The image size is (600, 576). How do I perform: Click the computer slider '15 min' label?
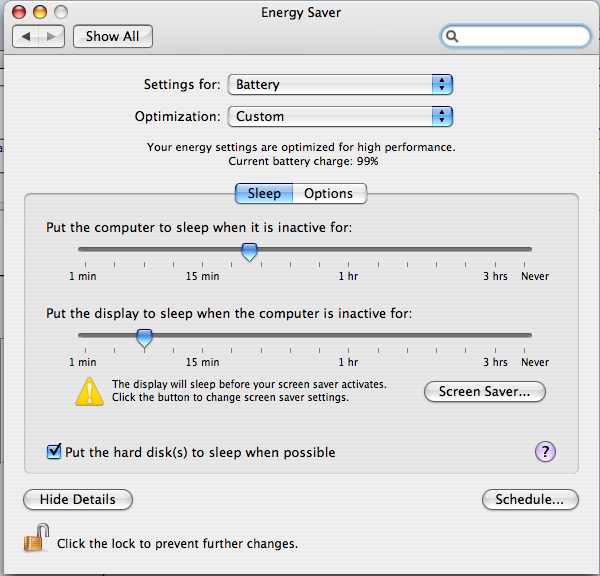202,276
